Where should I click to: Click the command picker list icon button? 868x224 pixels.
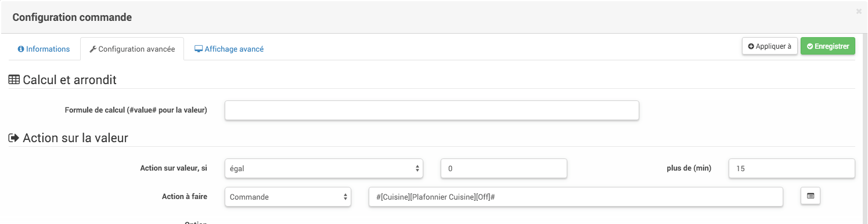pos(810,196)
